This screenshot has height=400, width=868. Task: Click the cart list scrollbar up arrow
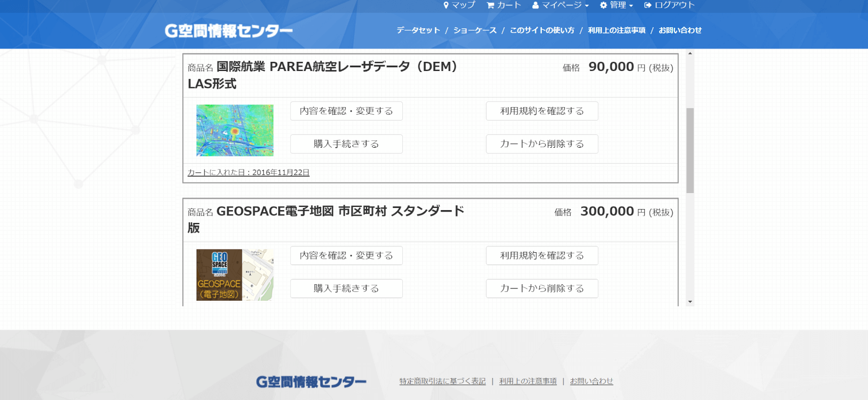[690, 53]
